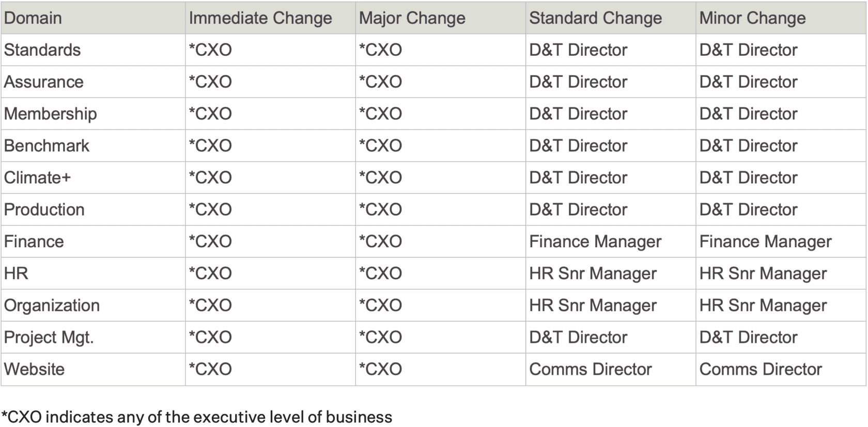This screenshot has height=427, width=868.
Task: Select the Immediate Change column header
Action: pyautogui.click(x=260, y=18)
